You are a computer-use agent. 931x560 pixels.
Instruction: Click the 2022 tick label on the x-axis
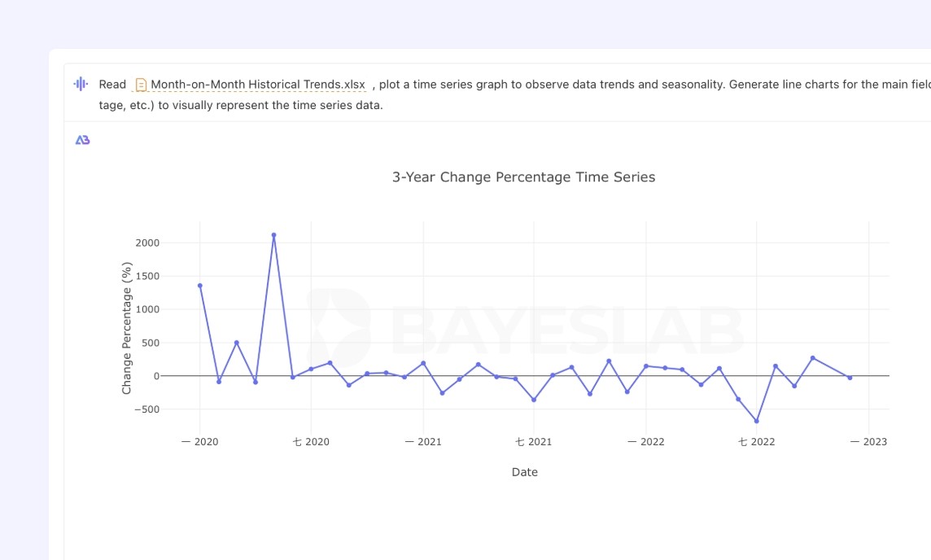pos(646,442)
